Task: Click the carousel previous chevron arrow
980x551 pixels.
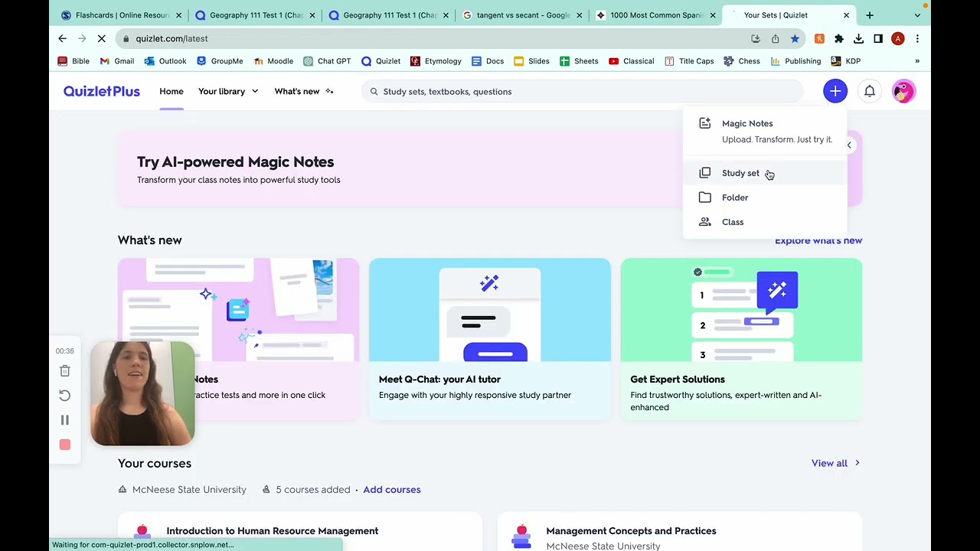Action: [849, 145]
